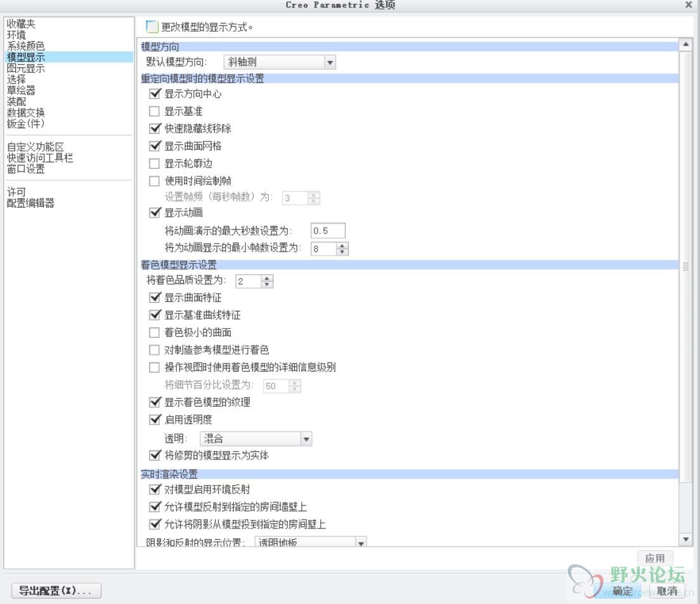Enable 使用时间绘制帧 checkbox
The width and height of the screenshot is (700, 604).
[x=155, y=181]
